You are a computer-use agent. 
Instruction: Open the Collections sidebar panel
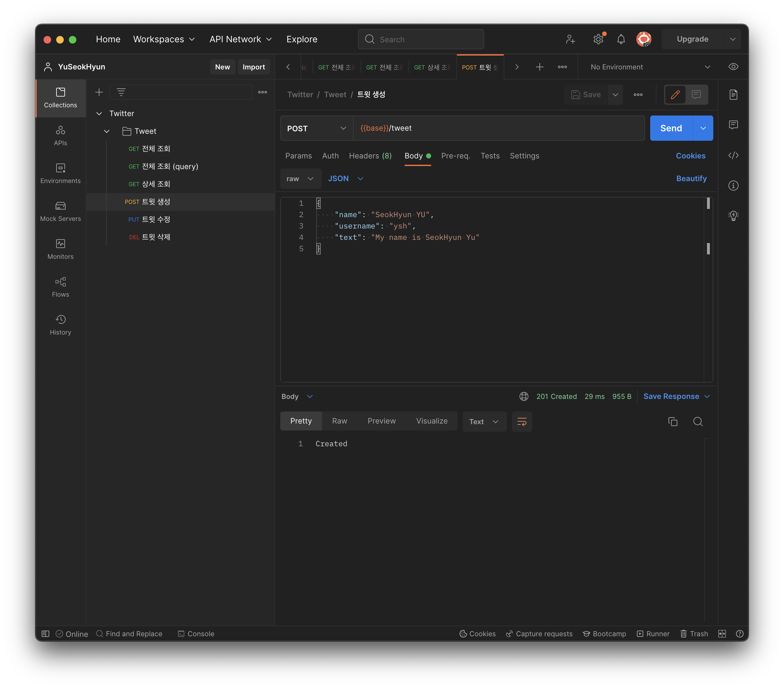(x=60, y=98)
